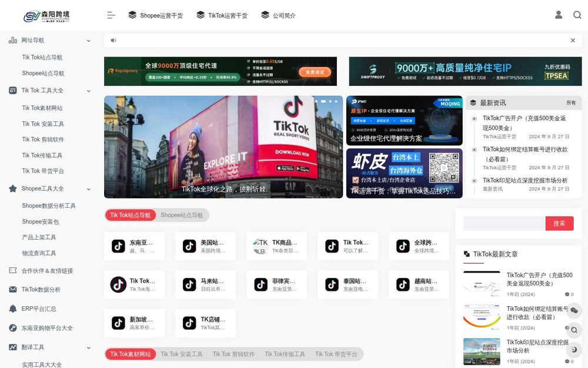Click TikTok icon on 东南亚 card

pos(118,246)
